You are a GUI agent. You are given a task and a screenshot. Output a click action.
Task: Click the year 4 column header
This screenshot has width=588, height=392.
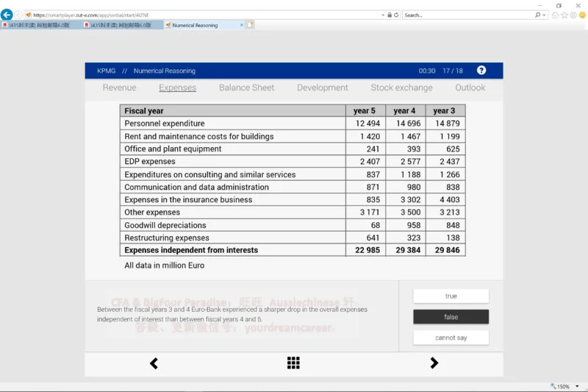click(404, 110)
